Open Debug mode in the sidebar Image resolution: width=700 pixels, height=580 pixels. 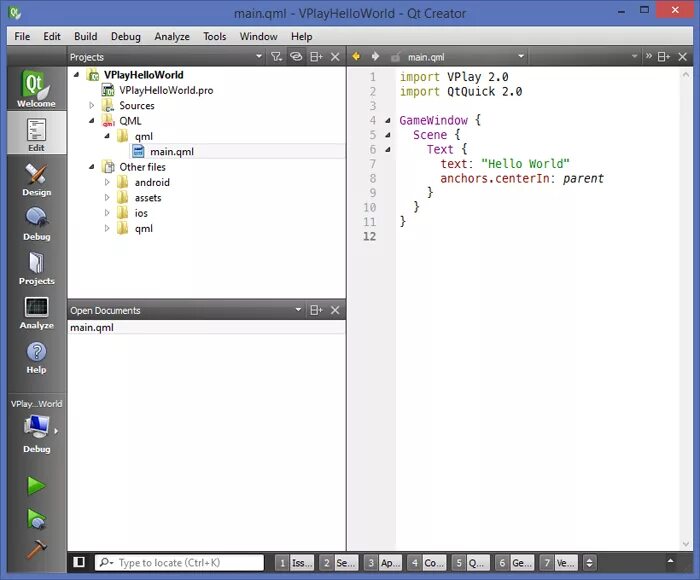click(36, 224)
